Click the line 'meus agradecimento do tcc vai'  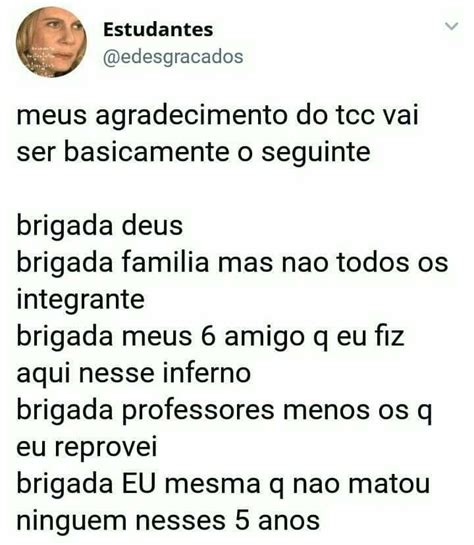[x=217, y=116]
